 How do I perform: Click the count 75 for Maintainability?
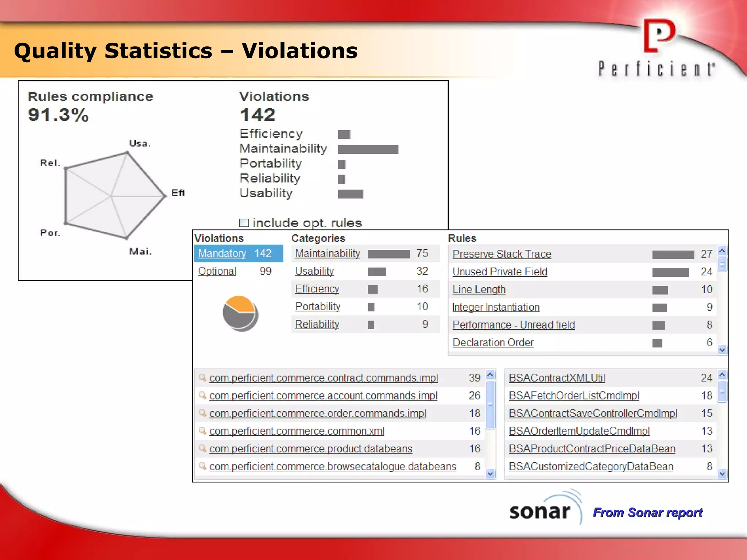point(422,253)
